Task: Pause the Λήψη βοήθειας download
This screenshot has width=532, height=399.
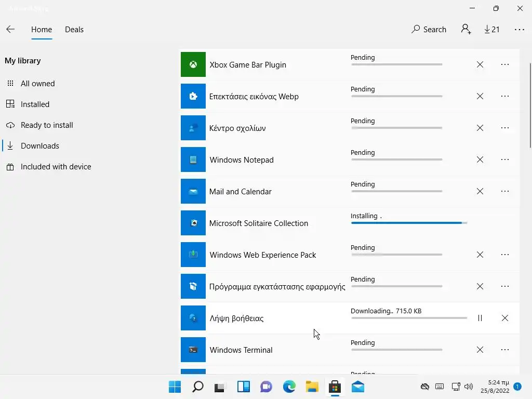Action: (480, 318)
